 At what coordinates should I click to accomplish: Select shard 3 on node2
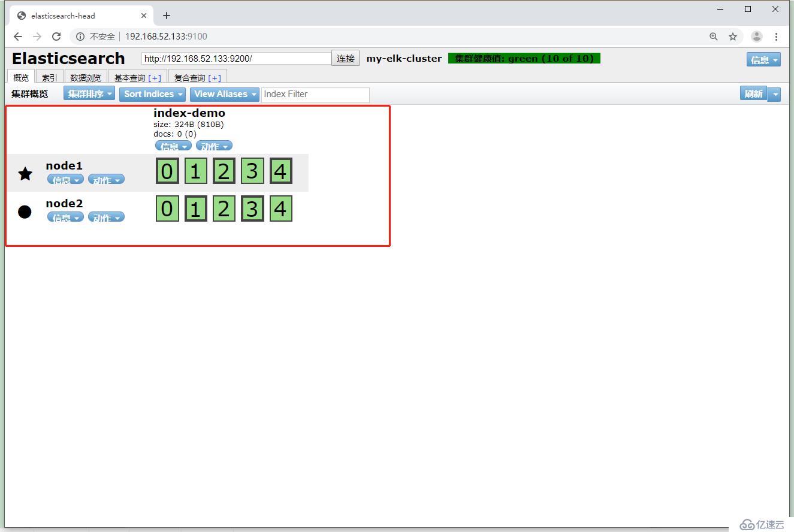(x=252, y=209)
